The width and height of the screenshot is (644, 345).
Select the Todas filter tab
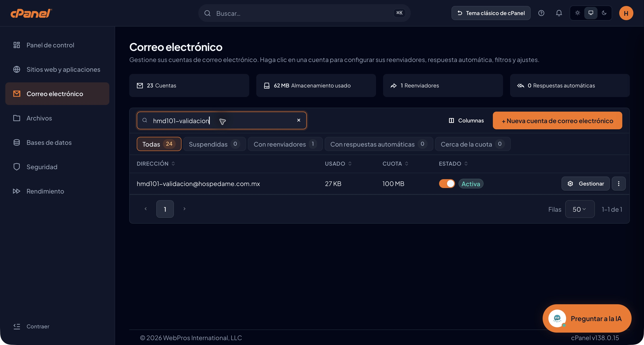pyautogui.click(x=159, y=144)
